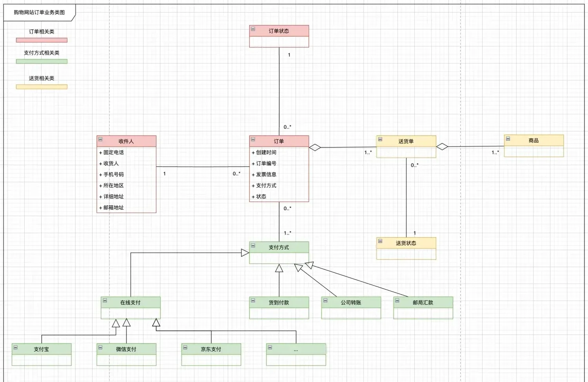Screen dimensions: 588x382
Task: Click the collapse icon on 送货状态 class
Action: point(380,241)
